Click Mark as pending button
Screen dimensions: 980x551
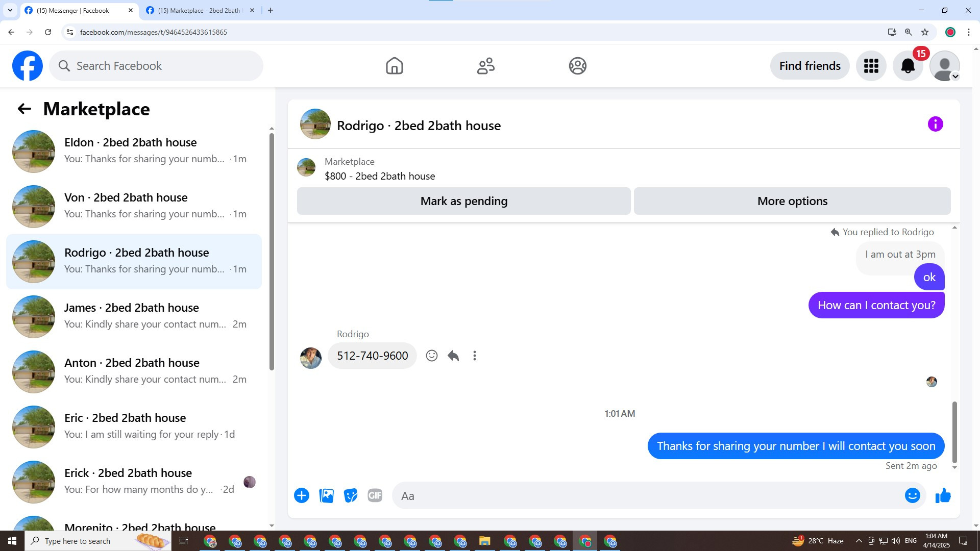tap(463, 201)
